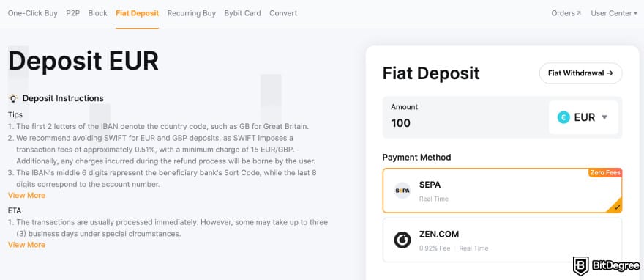
Task: Click the Deposit EUR heading
Action: pyautogui.click(x=83, y=62)
